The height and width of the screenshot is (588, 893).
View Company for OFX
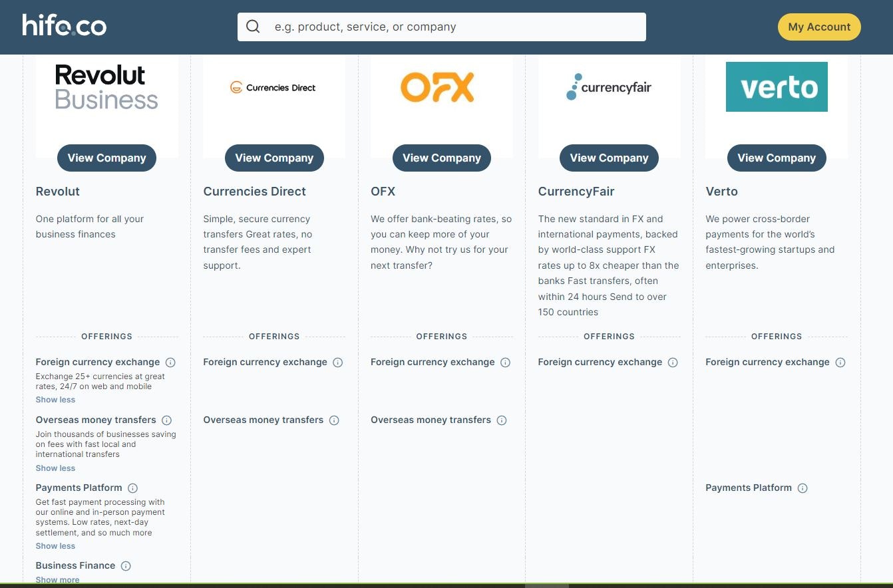point(442,158)
